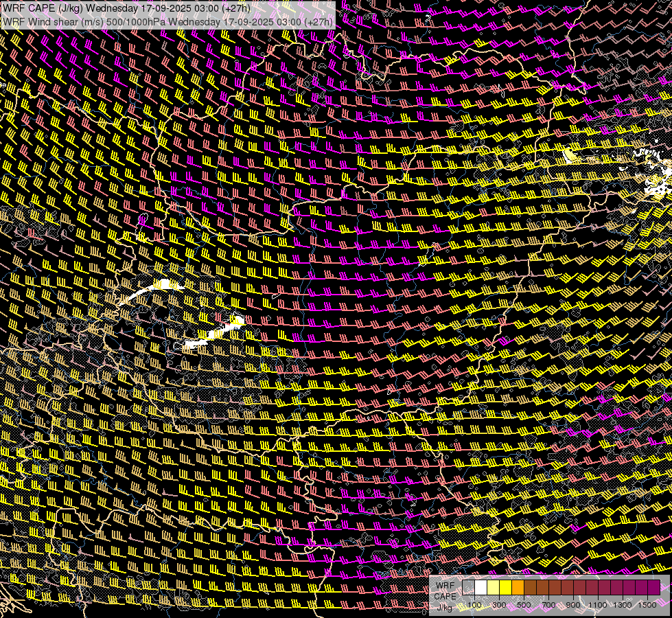Click the legend value '1100'
Screen dimensions: 672x618
tap(598, 605)
